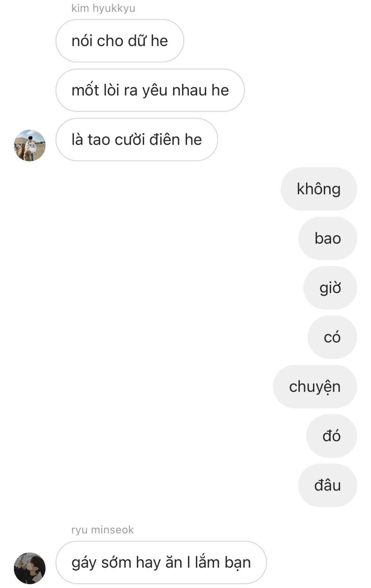The height and width of the screenshot is (588, 371).
Task: Tap the kim hyukkyu sender name
Action: (103, 8)
